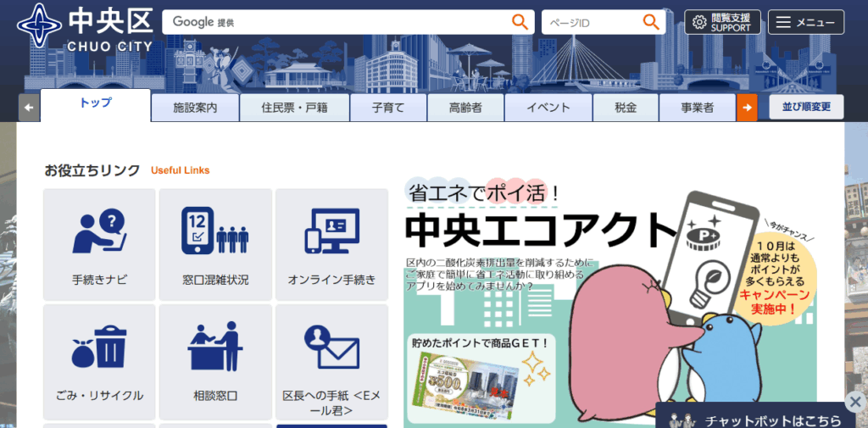Click the Google search magnifier icon

click(x=520, y=22)
